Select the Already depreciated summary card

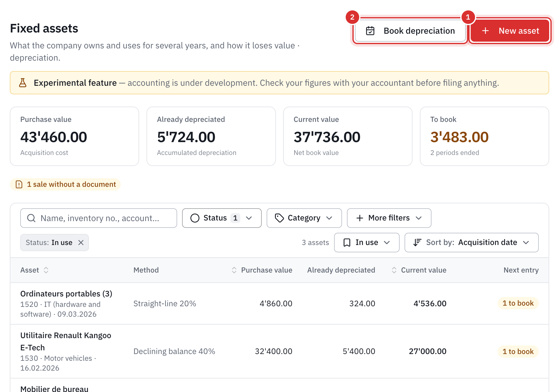[x=211, y=136]
